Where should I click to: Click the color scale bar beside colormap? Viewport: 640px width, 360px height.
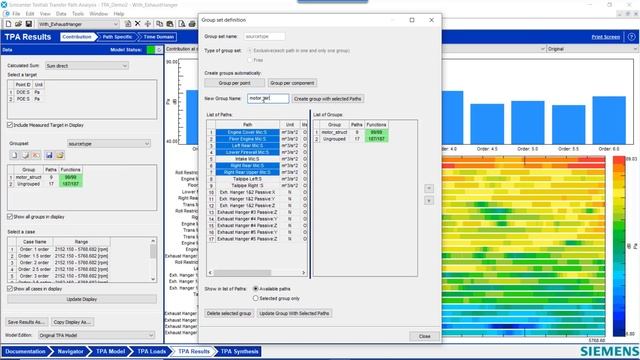click(619, 246)
